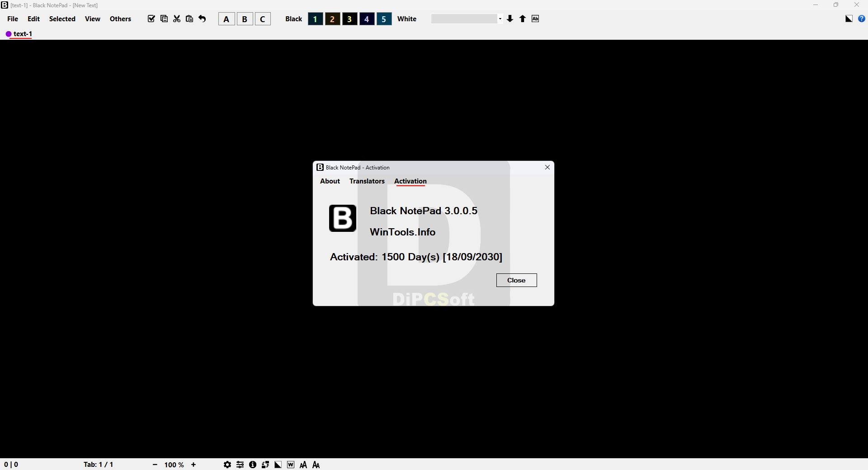
Task: Click the Undo arrow icon
Action: (x=202, y=19)
